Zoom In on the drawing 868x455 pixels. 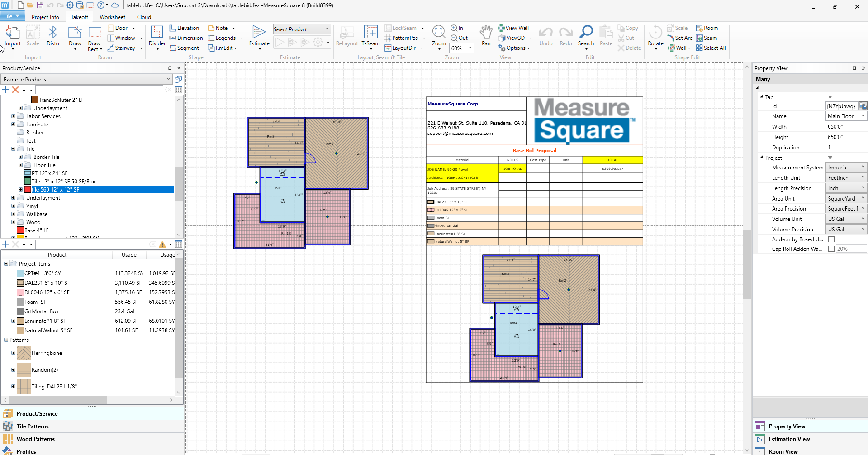(x=457, y=28)
